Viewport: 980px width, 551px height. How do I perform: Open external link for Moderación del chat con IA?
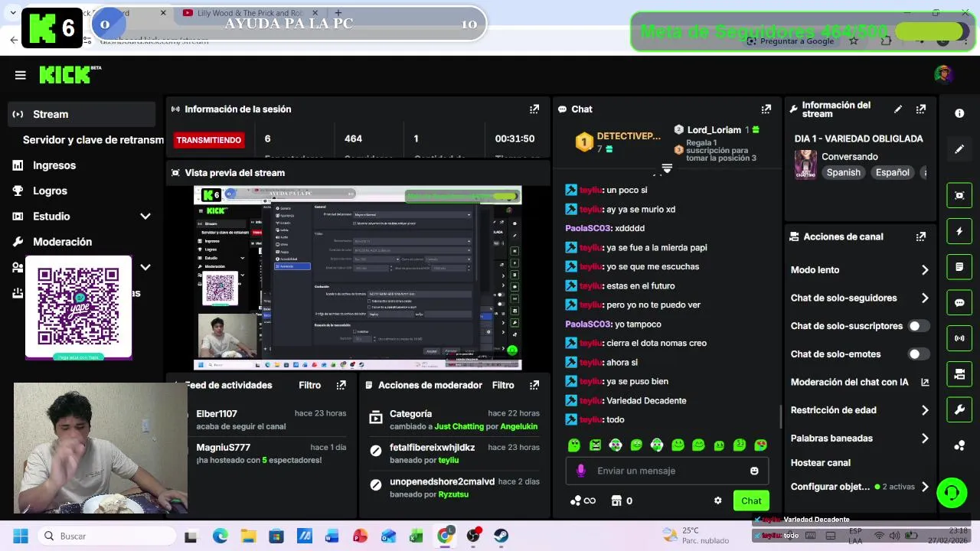pos(925,382)
